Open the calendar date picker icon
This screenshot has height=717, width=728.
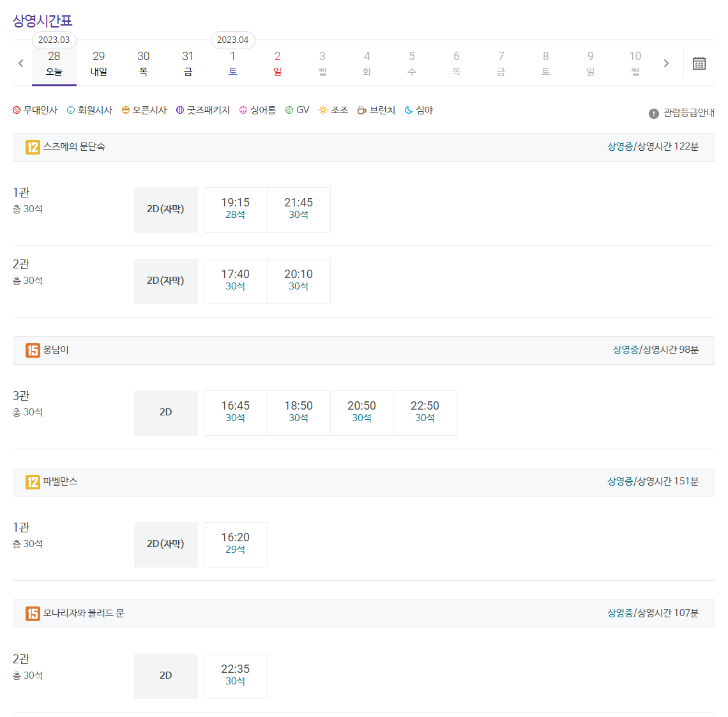(x=699, y=63)
